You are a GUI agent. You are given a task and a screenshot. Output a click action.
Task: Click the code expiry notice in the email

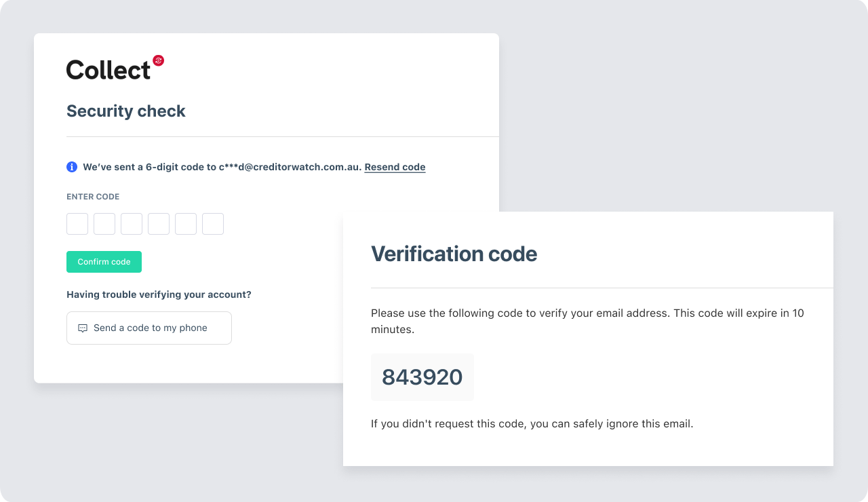[587, 320]
